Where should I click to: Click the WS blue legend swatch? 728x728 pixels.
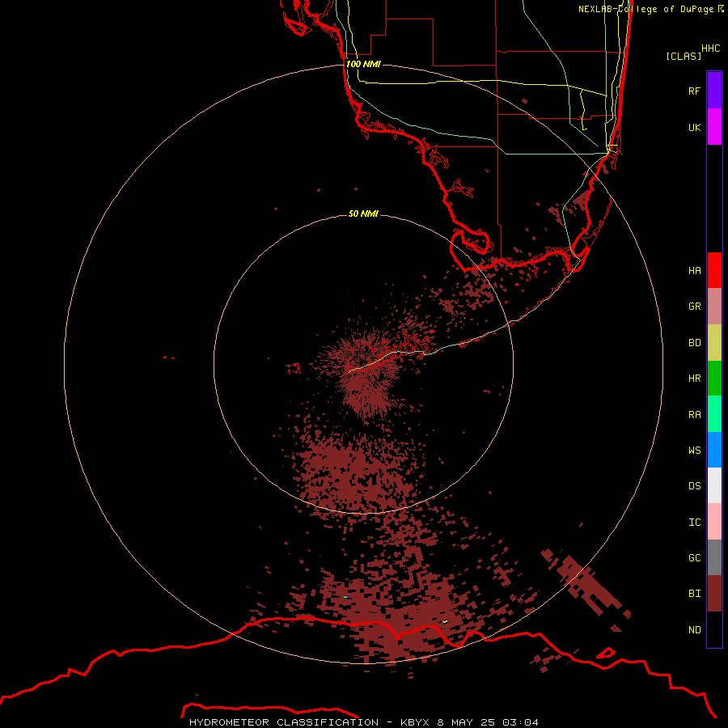pyautogui.click(x=714, y=450)
